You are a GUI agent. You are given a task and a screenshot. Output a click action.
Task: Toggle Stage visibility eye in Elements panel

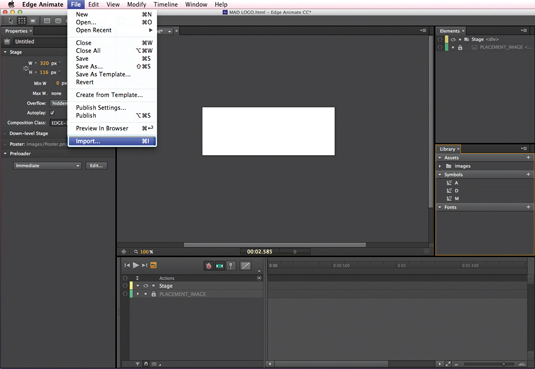click(453, 40)
